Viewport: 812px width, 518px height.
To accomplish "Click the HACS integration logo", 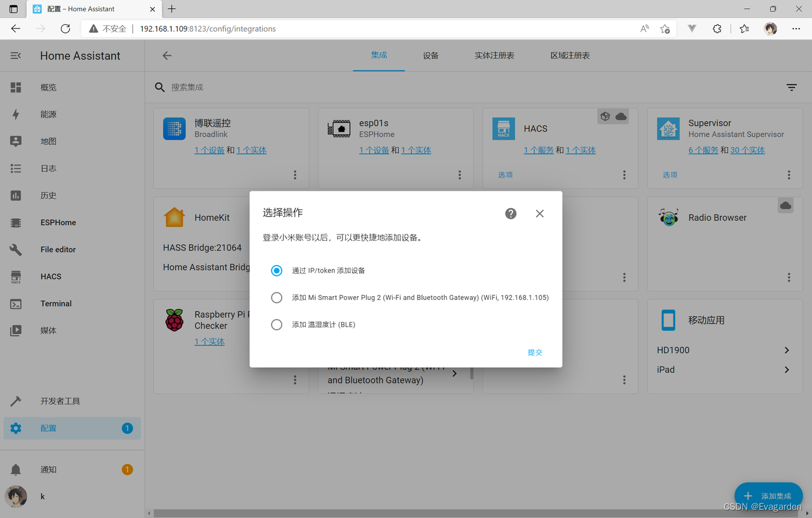I will [x=504, y=129].
